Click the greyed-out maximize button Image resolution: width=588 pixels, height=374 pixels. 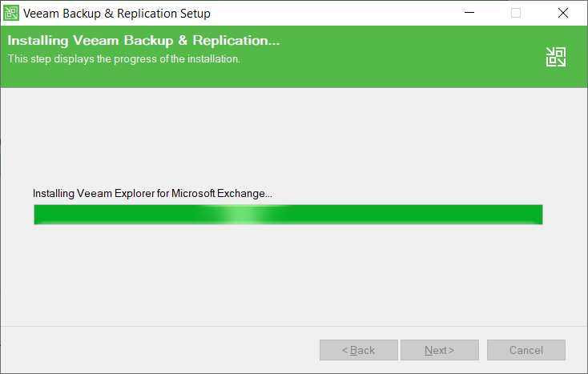516,13
